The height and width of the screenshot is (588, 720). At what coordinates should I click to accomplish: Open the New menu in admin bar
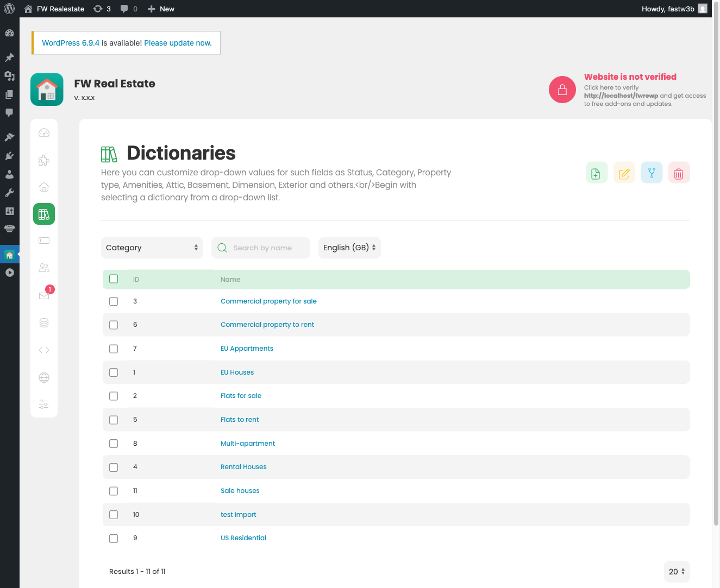(x=161, y=9)
